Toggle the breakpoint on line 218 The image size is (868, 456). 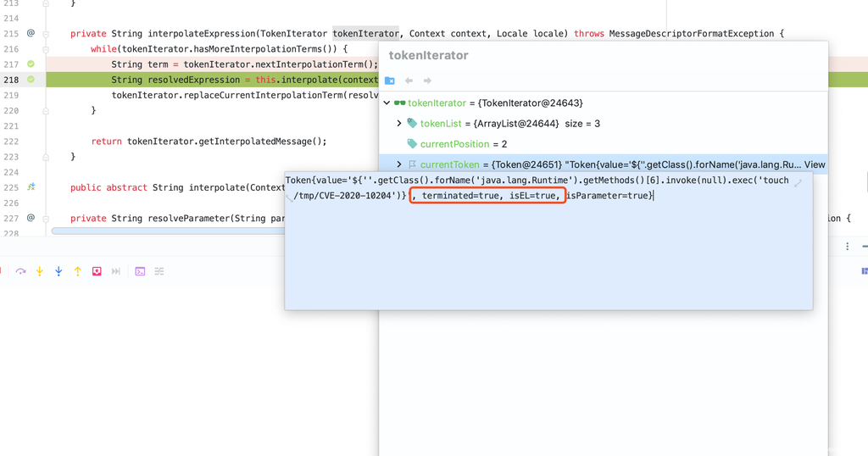31,80
